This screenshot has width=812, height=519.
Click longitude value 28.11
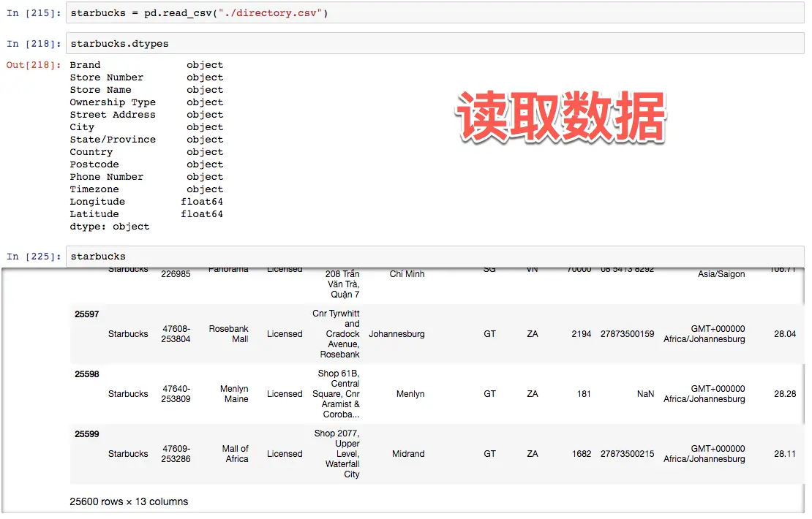click(x=784, y=454)
